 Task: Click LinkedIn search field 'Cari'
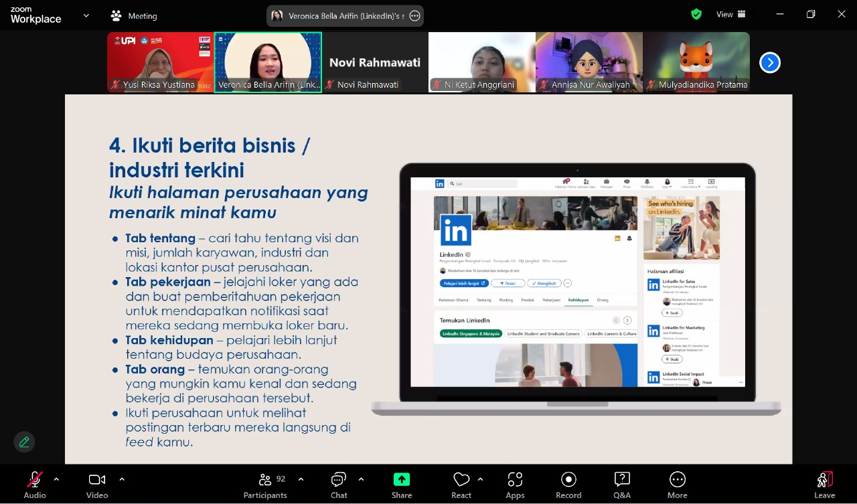482,183
